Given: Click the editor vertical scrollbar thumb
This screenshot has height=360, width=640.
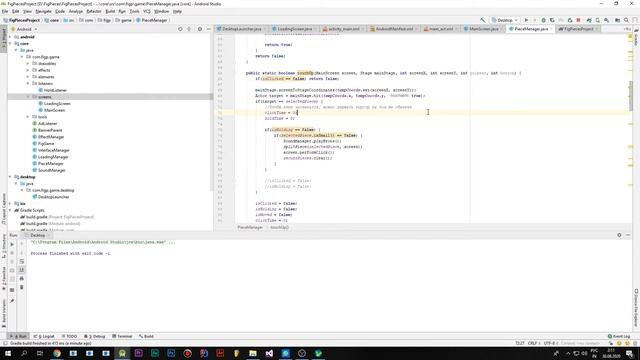Looking at the screenshot, I should [x=630, y=96].
